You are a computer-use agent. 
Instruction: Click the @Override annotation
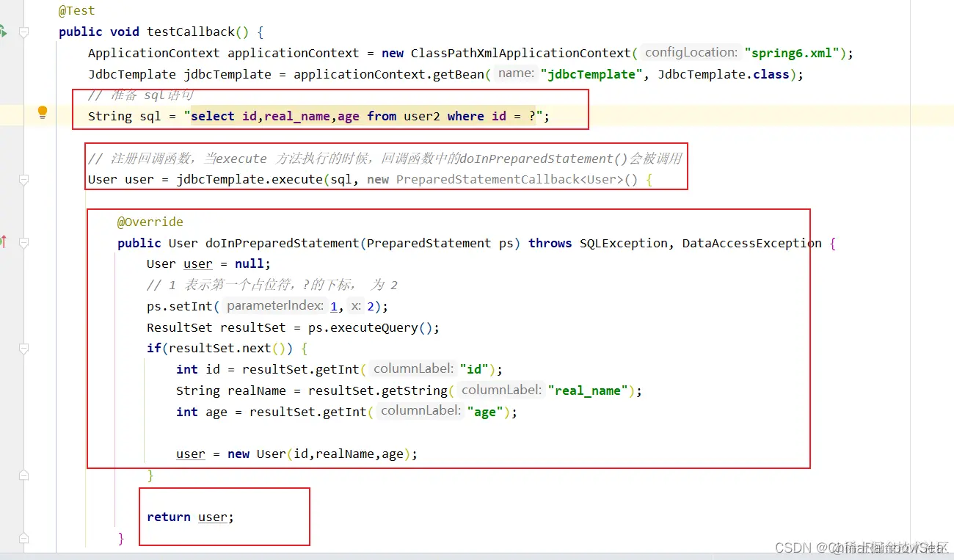(150, 222)
